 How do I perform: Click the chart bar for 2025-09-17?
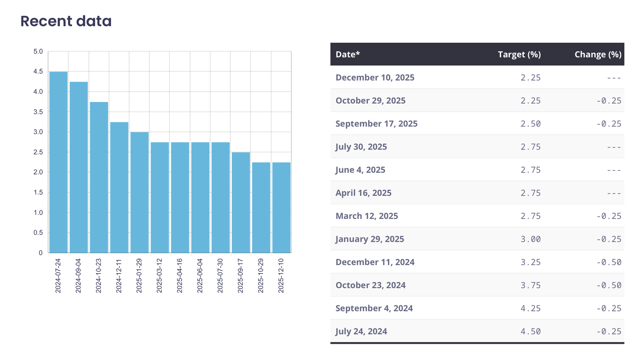tap(241, 202)
